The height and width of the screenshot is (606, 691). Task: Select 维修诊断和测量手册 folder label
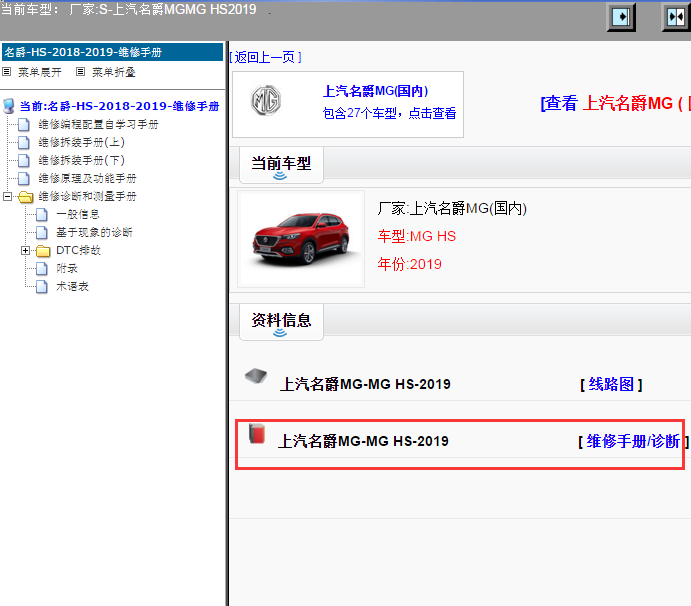(87, 197)
